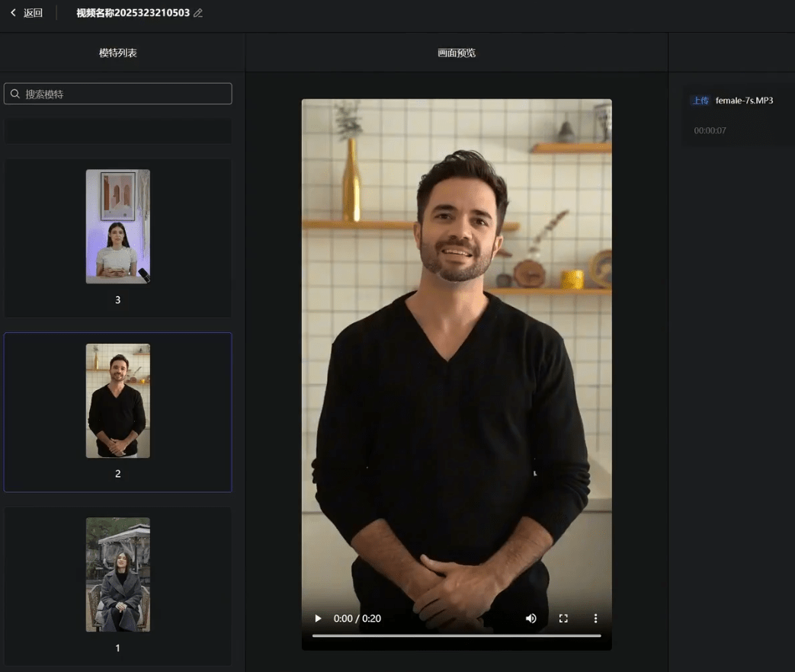Mute the video with the speaker icon

[531, 619]
